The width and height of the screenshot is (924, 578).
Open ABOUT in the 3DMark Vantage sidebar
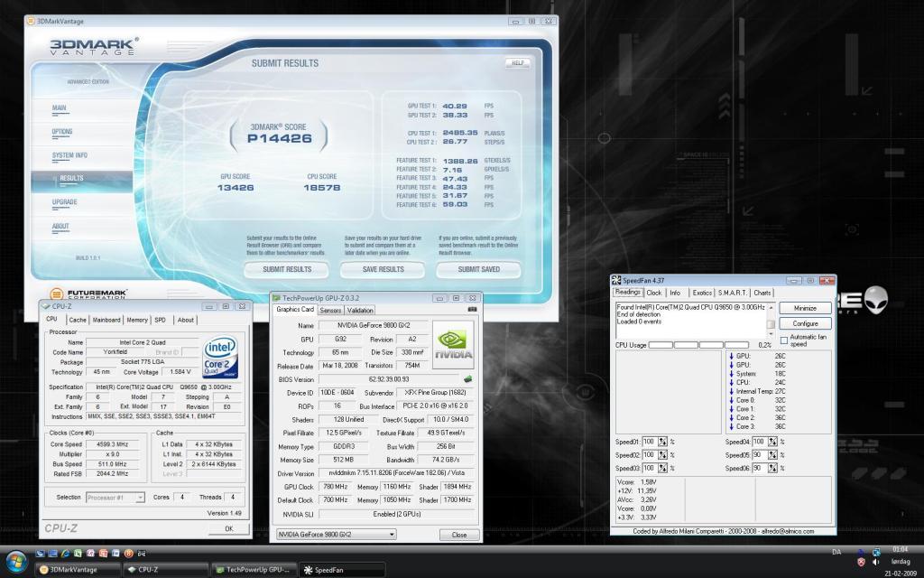pyautogui.click(x=60, y=226)
